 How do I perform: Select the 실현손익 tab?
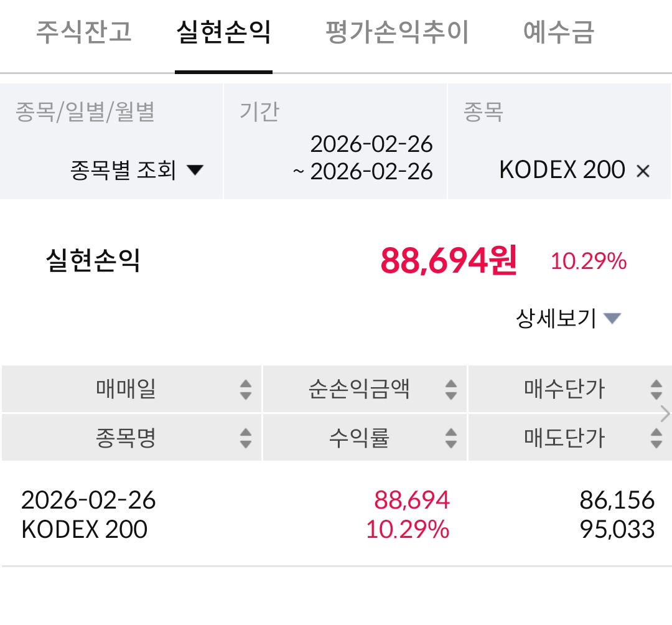pos(223,32)
